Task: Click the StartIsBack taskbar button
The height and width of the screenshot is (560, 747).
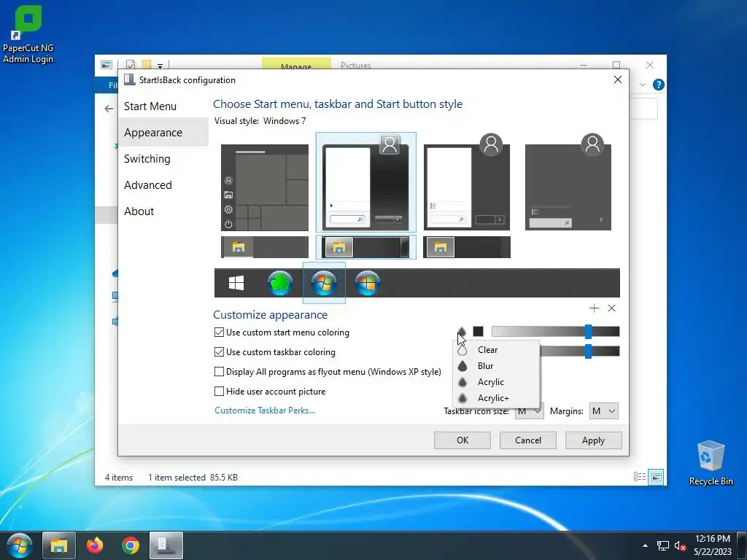Action: (x=166, y=545)
